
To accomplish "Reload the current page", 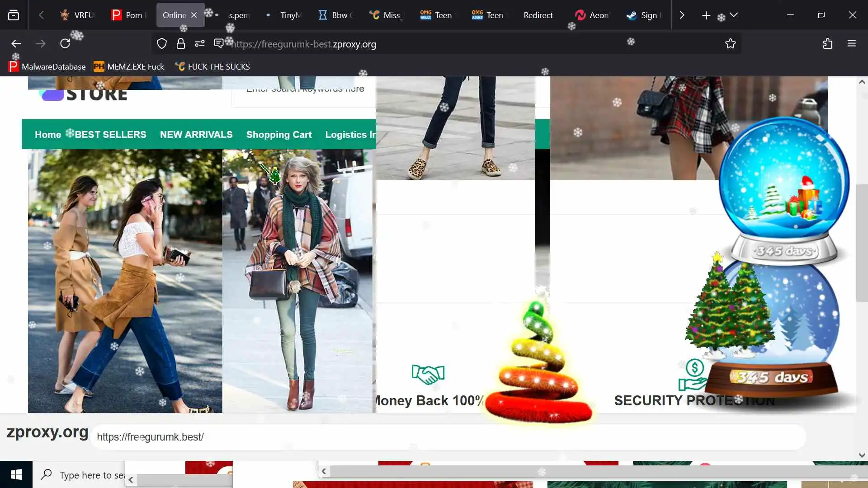I will [x=65, y=44].
